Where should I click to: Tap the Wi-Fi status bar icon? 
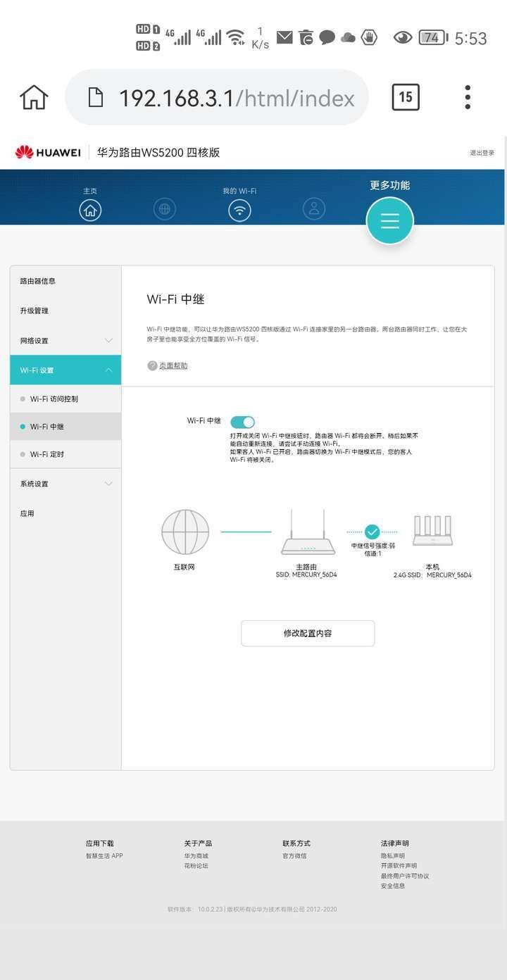(x=236, y=37)
